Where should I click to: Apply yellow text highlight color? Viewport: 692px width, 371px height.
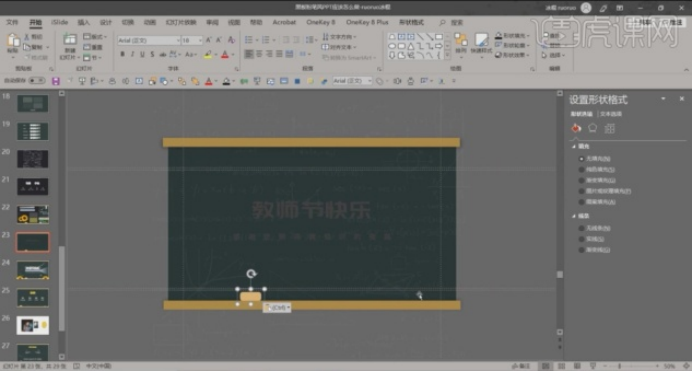click(x=207, y=55)
